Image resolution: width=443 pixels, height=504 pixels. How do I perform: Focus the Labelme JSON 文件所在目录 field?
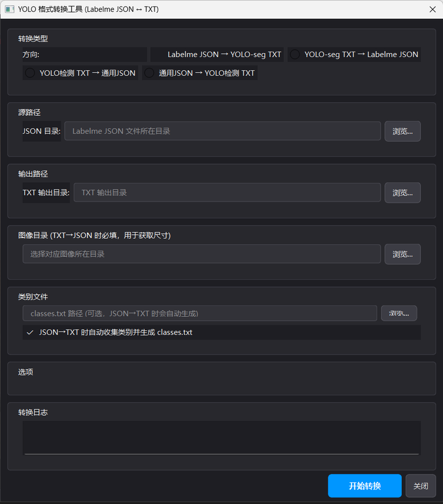[x=223, y=131]
